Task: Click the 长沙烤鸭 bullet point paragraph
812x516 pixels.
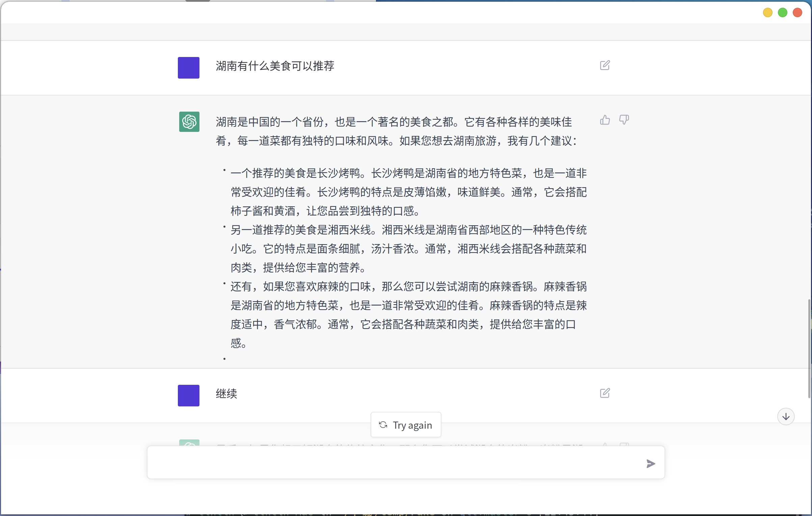Action: tap(408, 192)
